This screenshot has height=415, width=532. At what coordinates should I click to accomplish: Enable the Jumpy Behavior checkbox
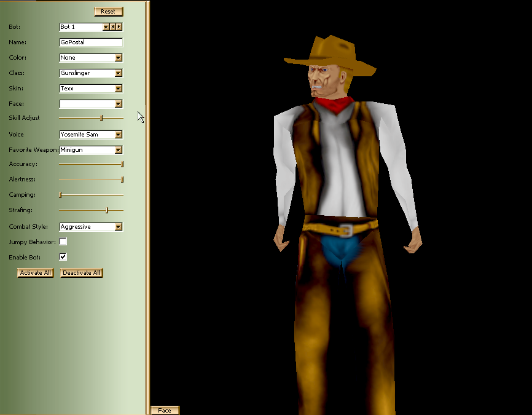point(63,242)
